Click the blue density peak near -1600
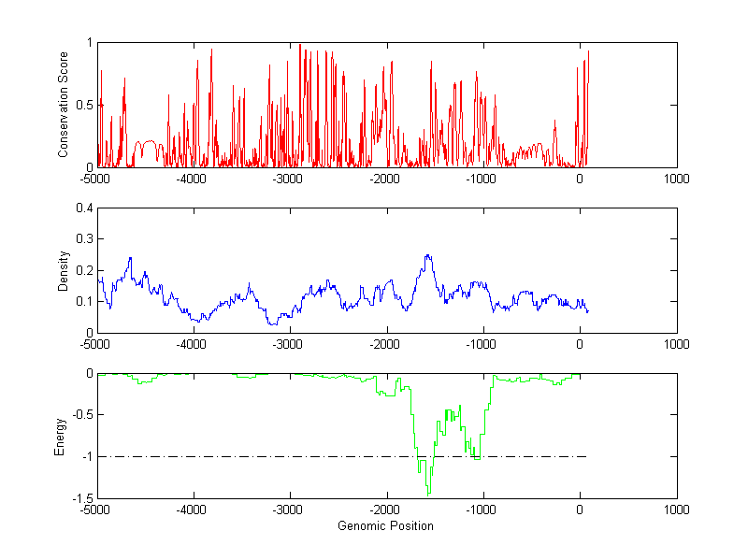Screen dimensions: 748x560 [427, 255]
